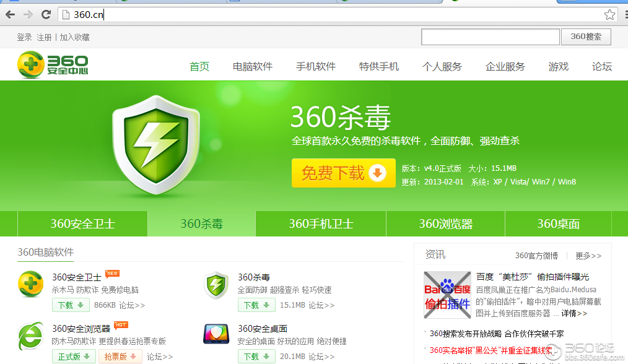Image resolution: width=628 pixels, height=364 pixels.
Task: Click 下载 button for 360安全桌面
Action: [x=256, y=357]
